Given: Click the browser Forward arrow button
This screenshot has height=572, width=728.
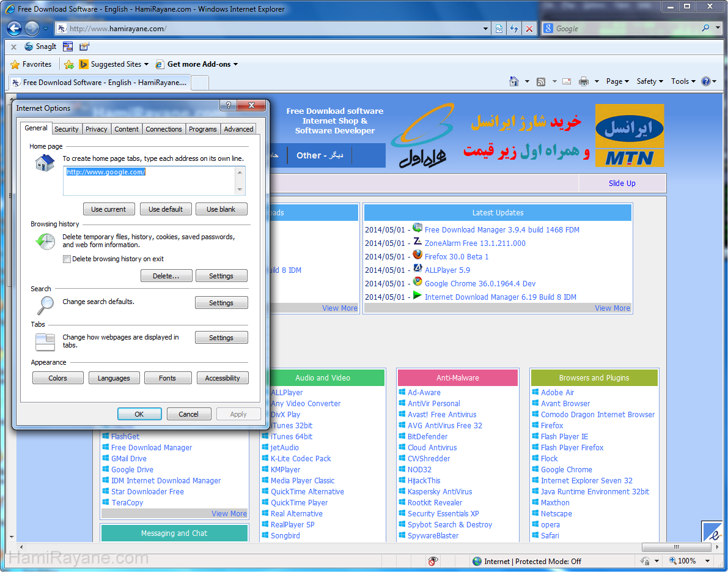Looking at the screenshot, I should coord(32,29).
